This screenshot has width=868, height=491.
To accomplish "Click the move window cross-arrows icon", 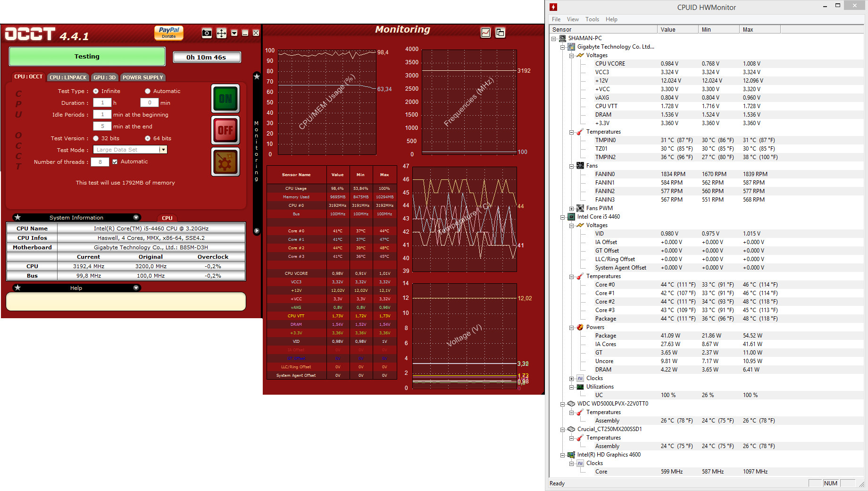I will click(221, 33).
